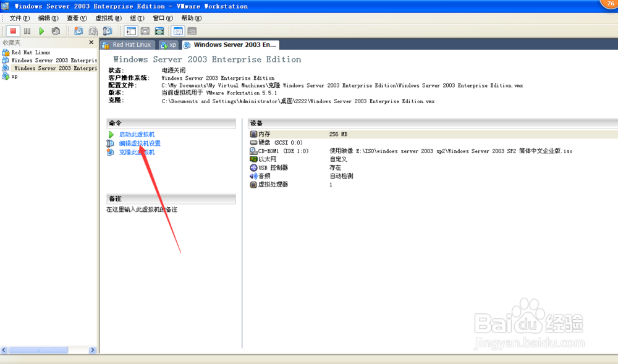Viewport: 618px width, 364px height.
Task: Click the 存在 USB controller value
Action: pos(336,167)
